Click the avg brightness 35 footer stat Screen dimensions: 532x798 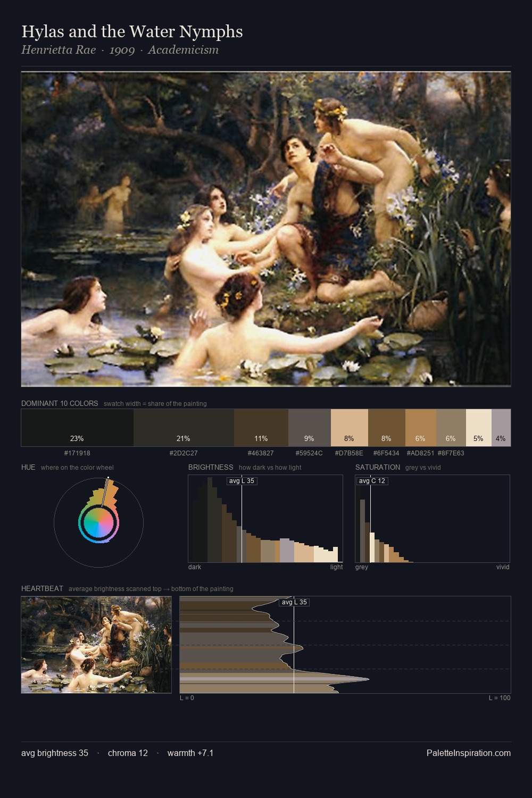(x=55, y=753)
